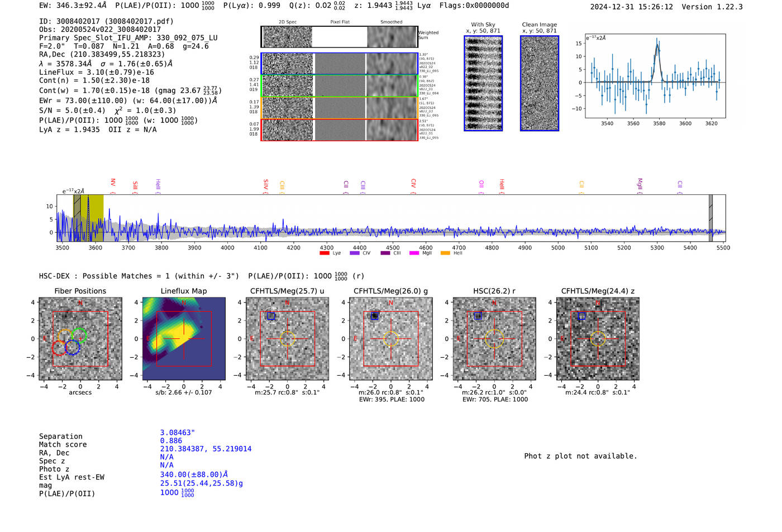This screenshot has height=532, width=782.
Task: Click the "P(Lyα): 0.999" header value
Action: (x=252, y=6)
